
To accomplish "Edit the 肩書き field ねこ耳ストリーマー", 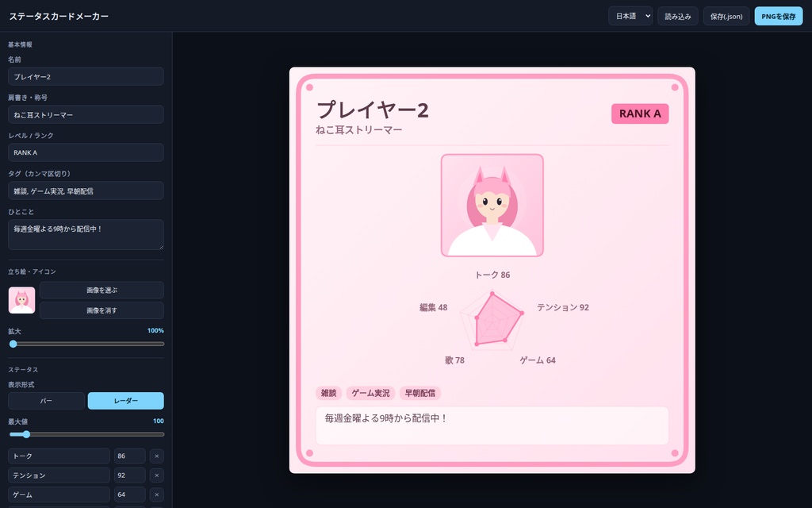I will pyautogui.click(x=86, y=114).
